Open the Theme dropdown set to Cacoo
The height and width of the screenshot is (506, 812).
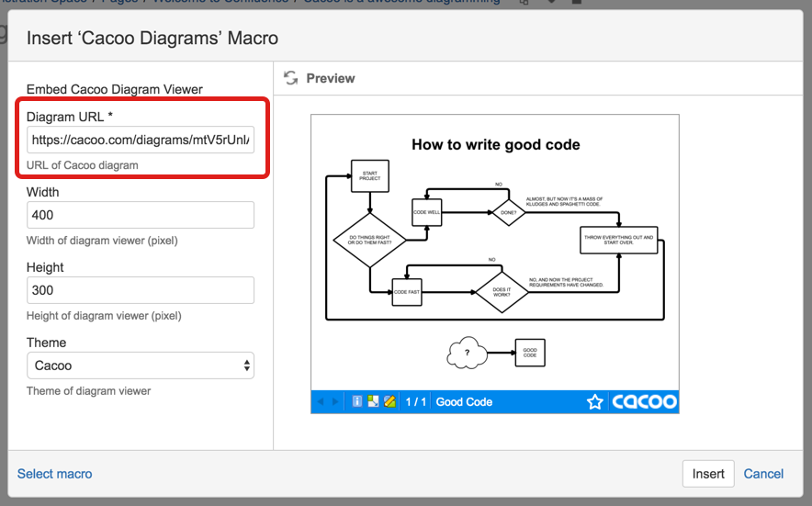click(x=141, y=365)
